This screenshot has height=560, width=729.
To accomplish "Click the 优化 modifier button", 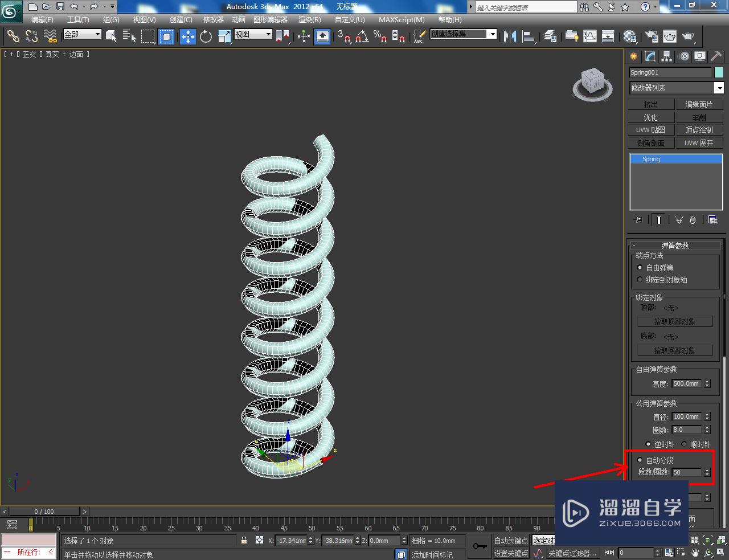I will pyautogui.click(x=651, y=117).
